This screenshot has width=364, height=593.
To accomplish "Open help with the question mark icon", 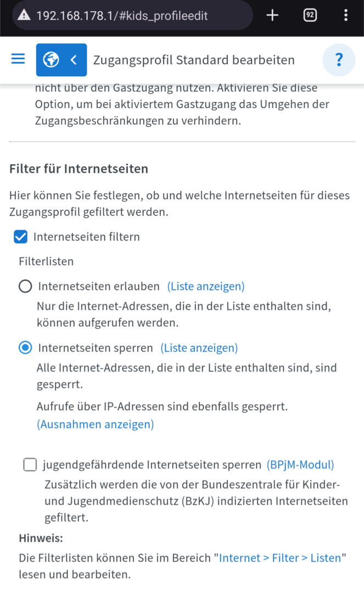I will coord(339,59).
